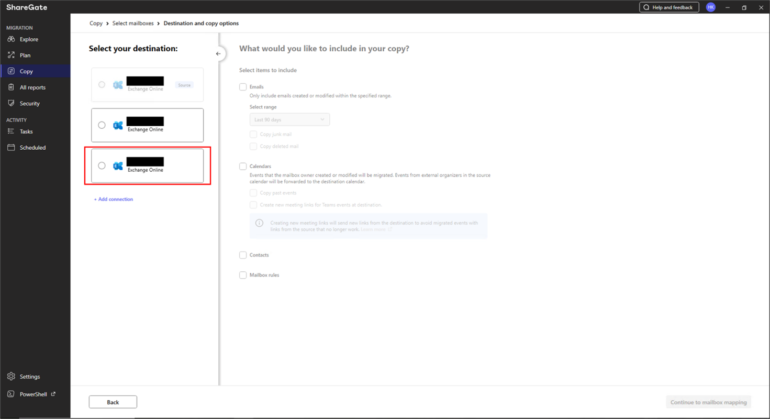Viewport: 770px width, 419px height.
Task: Open the Tasks activity list
Action: pyautogui.click(x=25, y=131)
